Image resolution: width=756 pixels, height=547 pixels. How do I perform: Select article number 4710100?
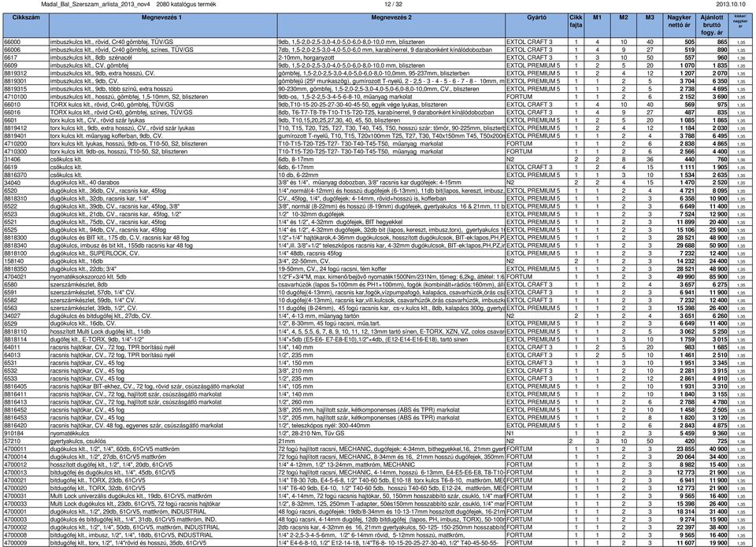16,97
